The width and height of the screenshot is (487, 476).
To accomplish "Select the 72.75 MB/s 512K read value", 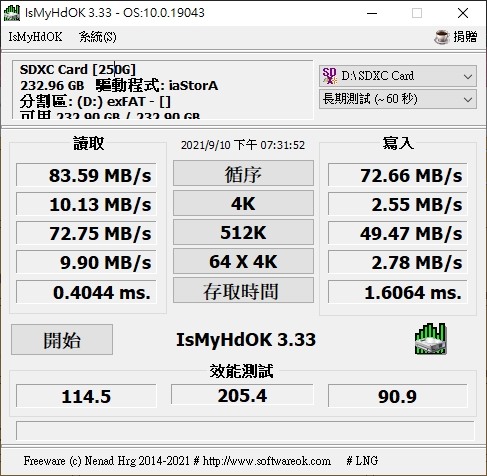I will 86,233.
